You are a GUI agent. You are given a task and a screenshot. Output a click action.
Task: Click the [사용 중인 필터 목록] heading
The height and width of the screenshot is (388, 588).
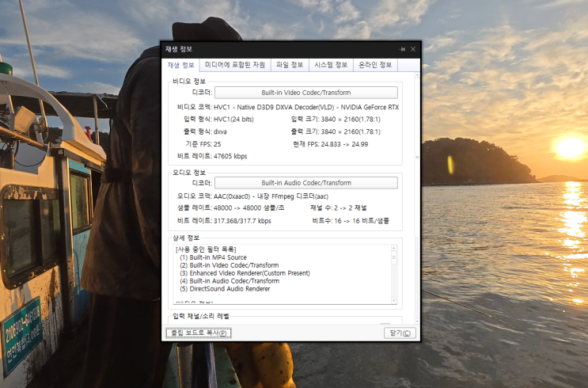[206, 249]
